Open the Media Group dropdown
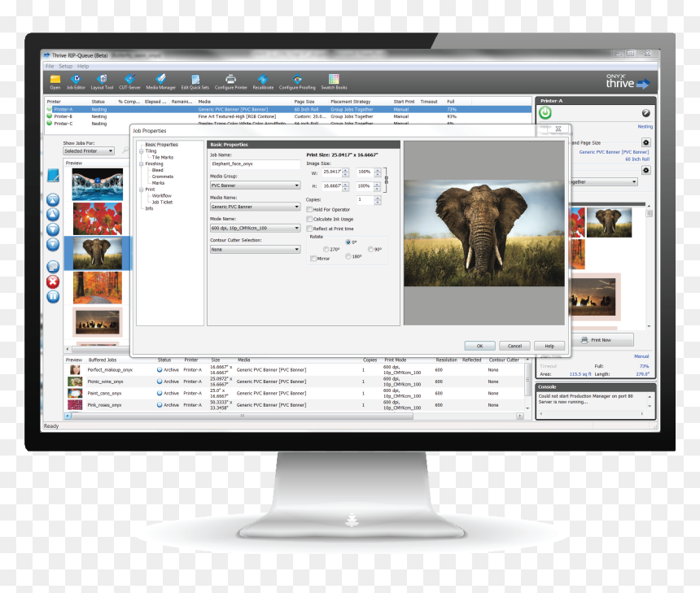 point(255,185)
